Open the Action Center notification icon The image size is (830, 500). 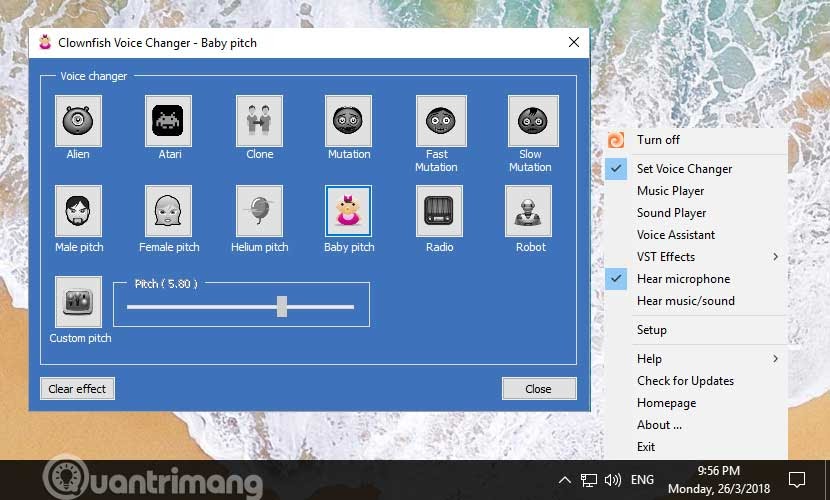tap(797, 480)
